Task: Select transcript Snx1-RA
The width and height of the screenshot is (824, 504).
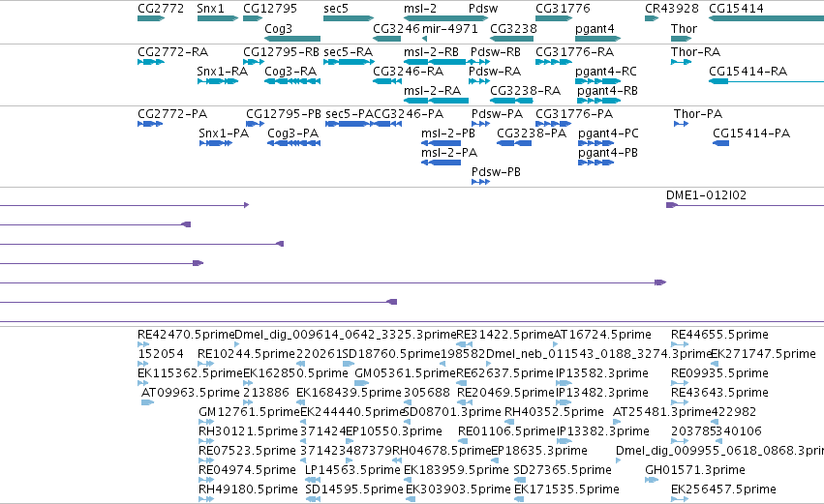Action: (x=218, y=81)
